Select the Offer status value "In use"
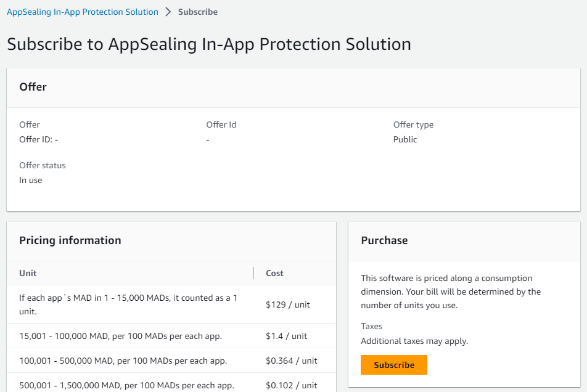The width and height of the screenshot is (587, 392). [x=31, y=181]
